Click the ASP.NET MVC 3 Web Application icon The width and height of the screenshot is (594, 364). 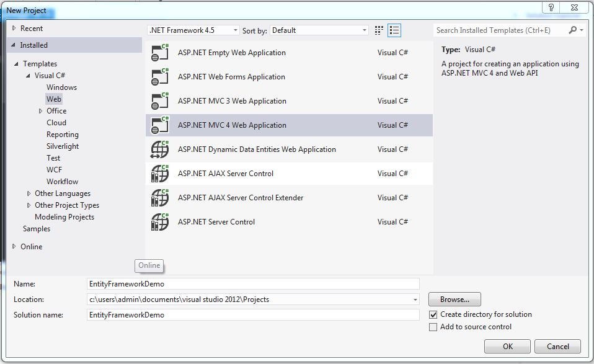click(x=159, y=101)
